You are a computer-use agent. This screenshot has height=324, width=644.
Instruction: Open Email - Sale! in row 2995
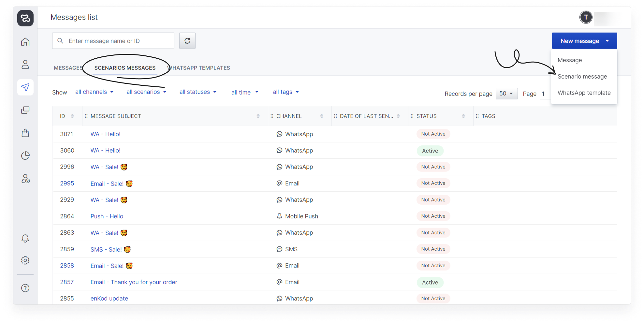111,184
